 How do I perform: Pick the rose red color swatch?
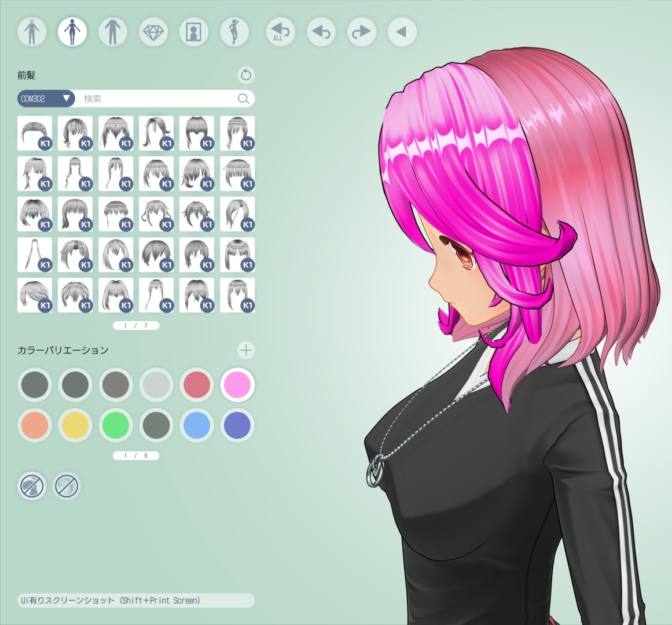[x=197, y=385]
